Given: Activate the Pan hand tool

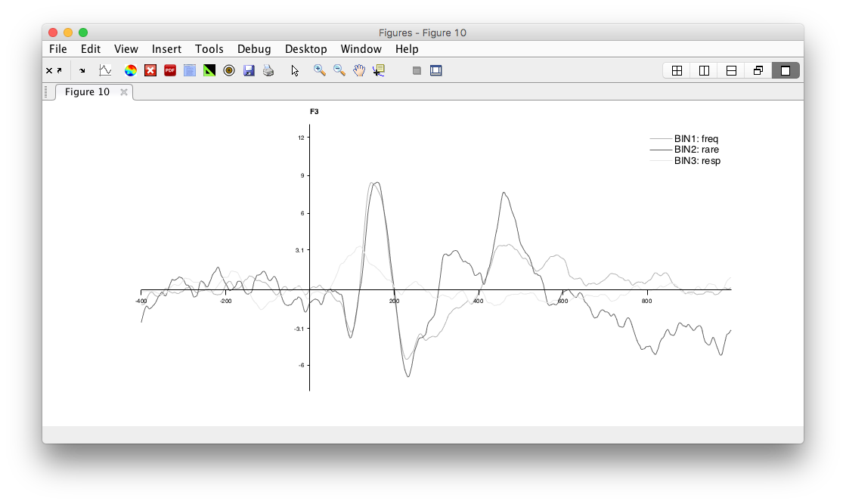Looking at the screenshot, I should point(359,70).
